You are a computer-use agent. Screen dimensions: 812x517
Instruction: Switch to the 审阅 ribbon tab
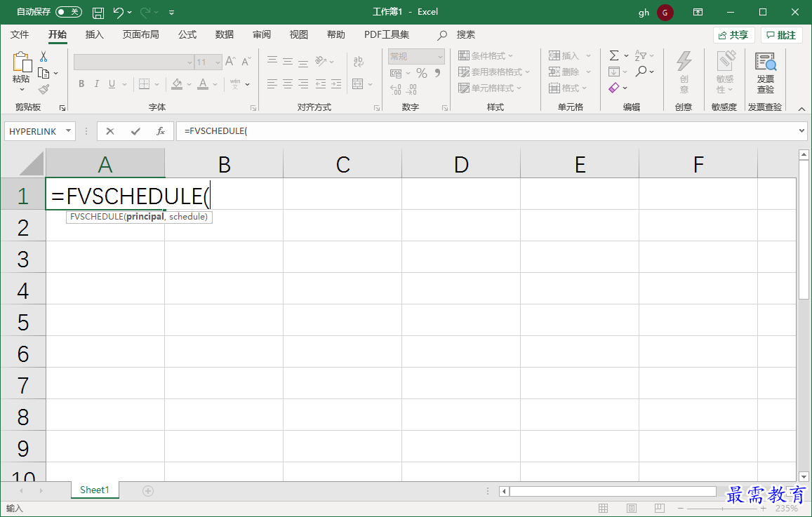(x=262, y=34)
